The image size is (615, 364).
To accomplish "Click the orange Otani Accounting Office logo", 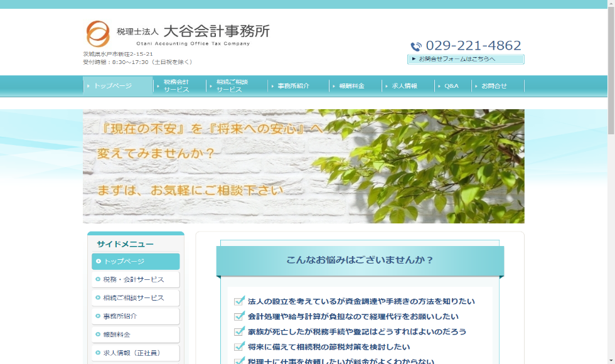I will (97, 34).
